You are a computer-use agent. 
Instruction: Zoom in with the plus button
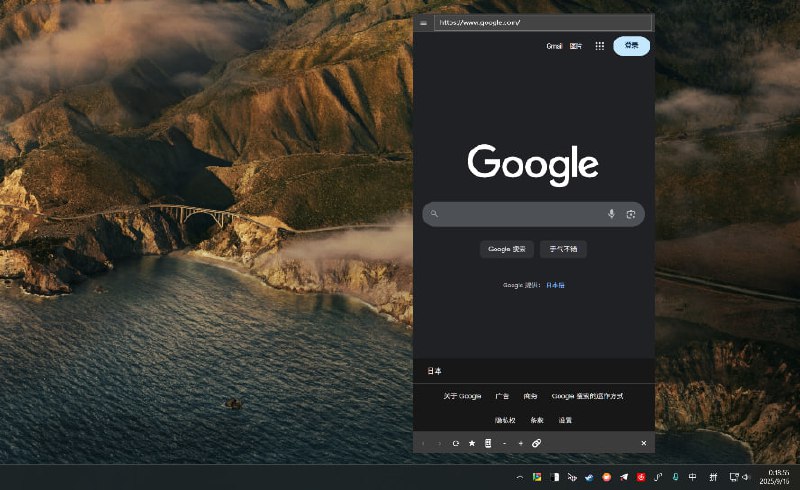click(x=520, y=444)
